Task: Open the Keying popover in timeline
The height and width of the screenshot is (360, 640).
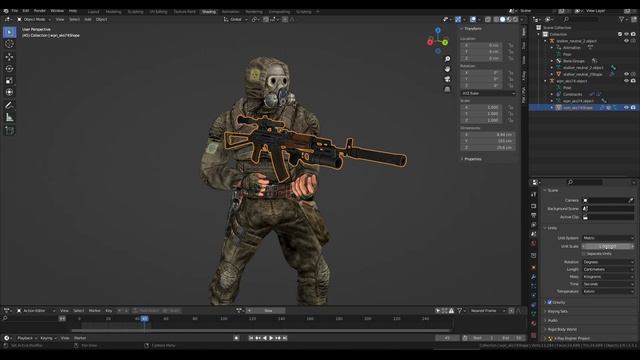Action: coord(48,338)
